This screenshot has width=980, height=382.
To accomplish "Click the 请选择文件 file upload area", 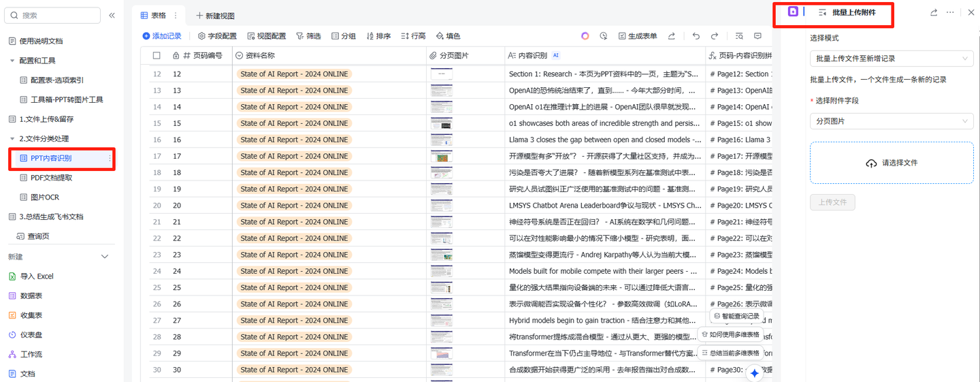I will [x=892, y=163].
